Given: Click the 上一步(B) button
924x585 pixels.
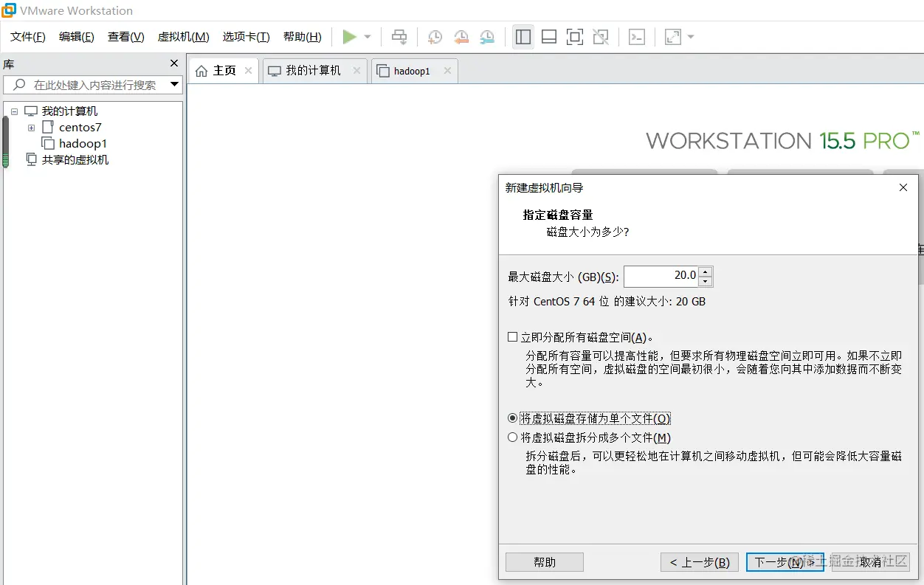Looking at the screenshot, I should click(x=700, y=562).
